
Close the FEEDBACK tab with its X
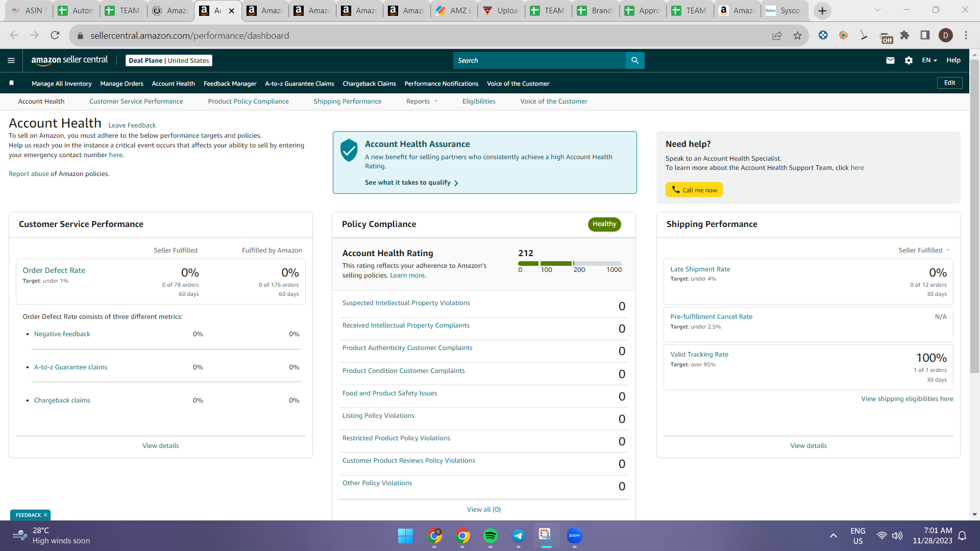click(x=45, y=515)
